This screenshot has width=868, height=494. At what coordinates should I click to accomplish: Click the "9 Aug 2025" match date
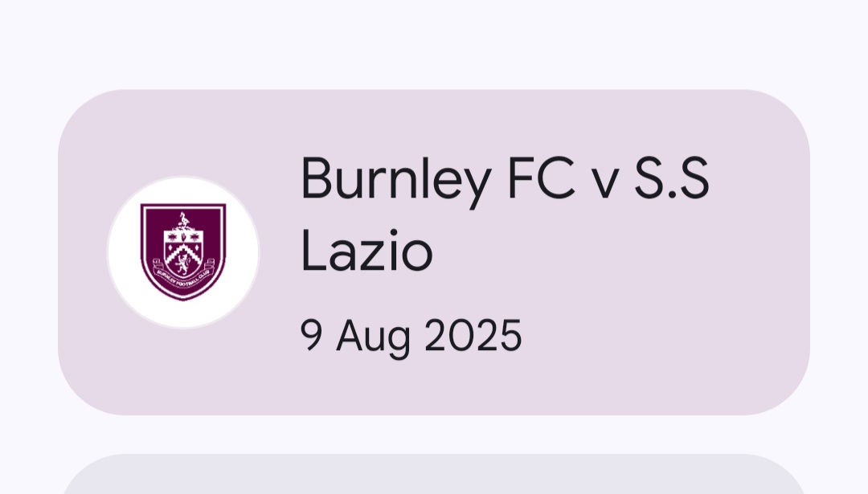(x=411, y=336)
